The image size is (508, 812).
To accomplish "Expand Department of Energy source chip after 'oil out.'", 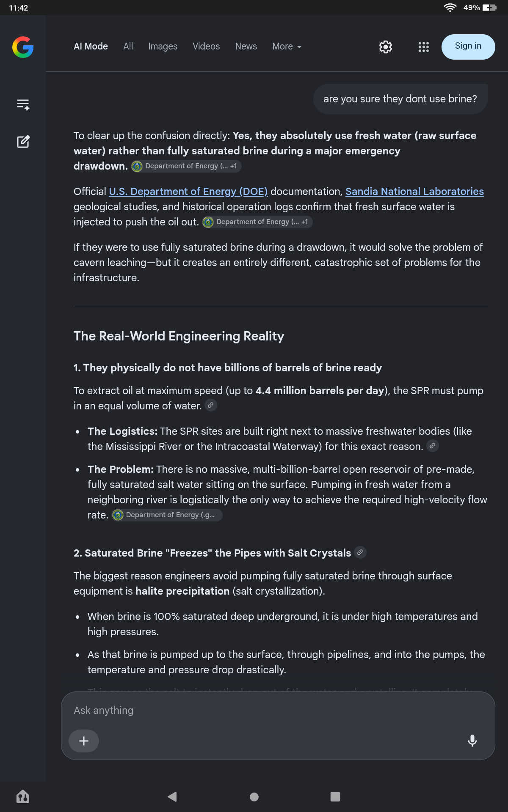I will click(x=257, y=222).
